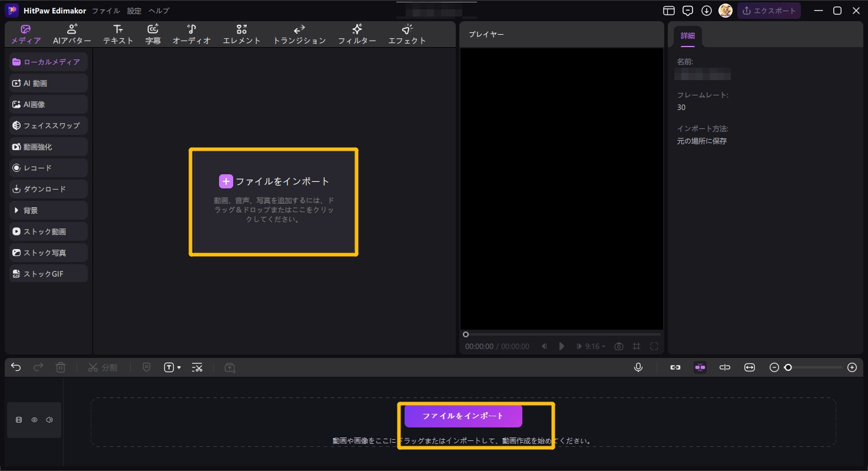Open ストック写真 in the sidebar
Image resolution: width=868 pixels, height=471 pixels.
(49, 253)
